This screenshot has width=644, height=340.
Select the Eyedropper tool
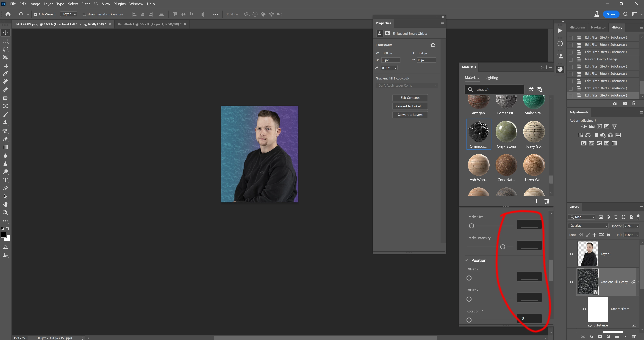click(x=5, y=74)
